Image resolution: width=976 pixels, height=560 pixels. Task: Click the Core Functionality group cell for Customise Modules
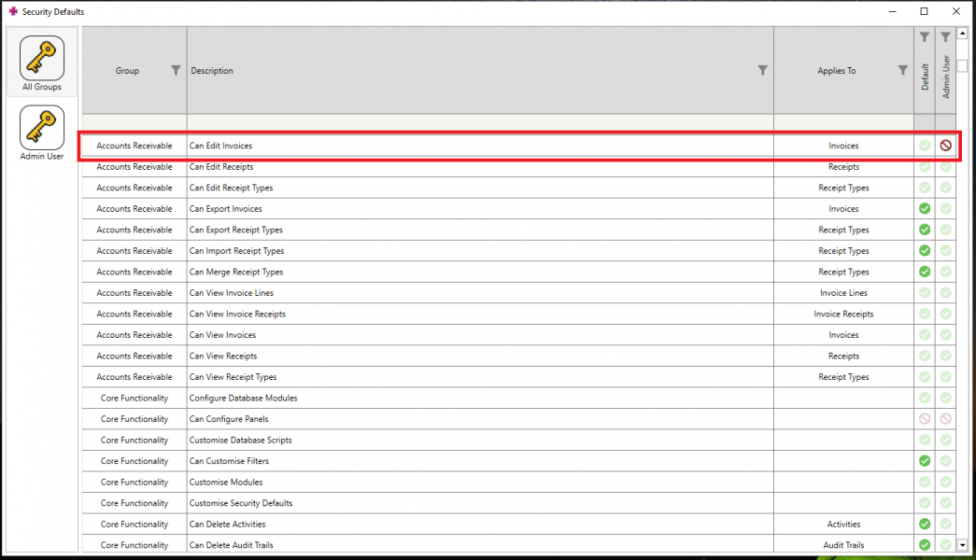click(134, 483)
